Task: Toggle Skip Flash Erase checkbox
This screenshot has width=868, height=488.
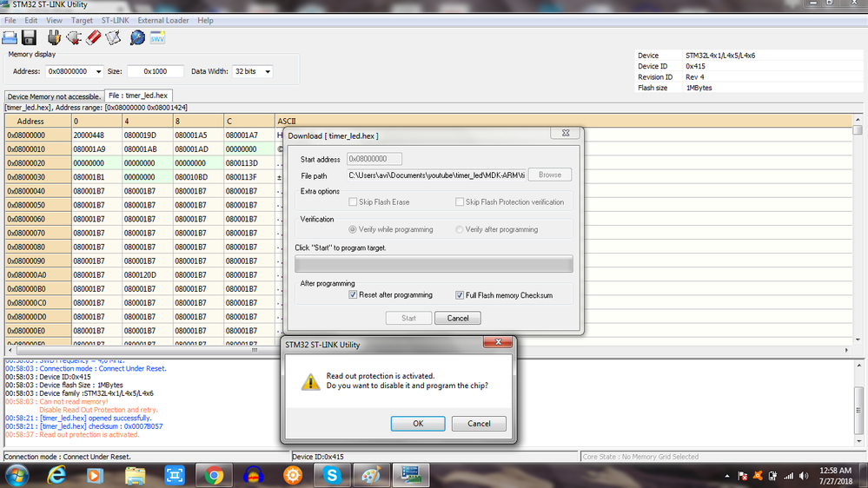Action: 353,202
